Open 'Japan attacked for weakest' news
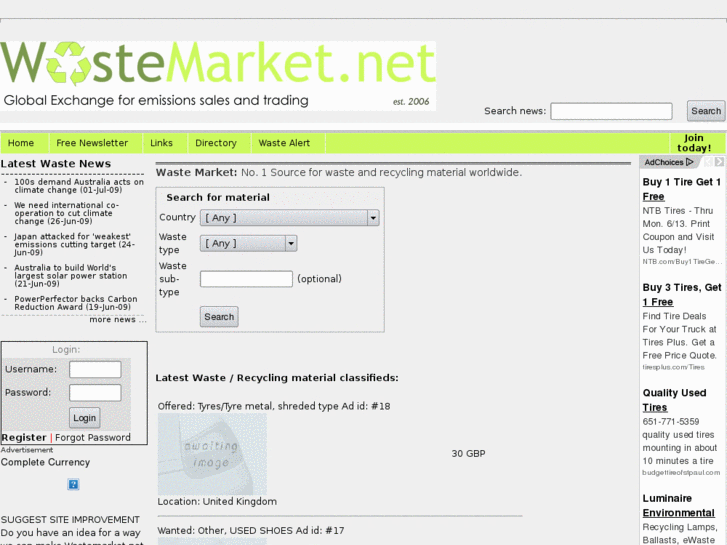 (x=74, y=244)
